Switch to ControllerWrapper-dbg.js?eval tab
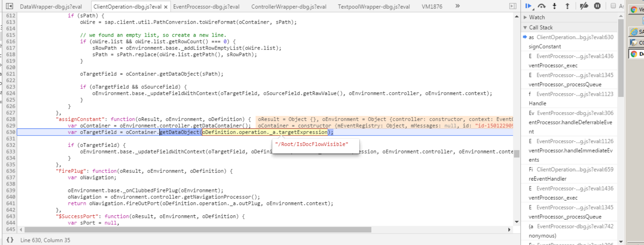The image size is (644, 245). [289, 7]
